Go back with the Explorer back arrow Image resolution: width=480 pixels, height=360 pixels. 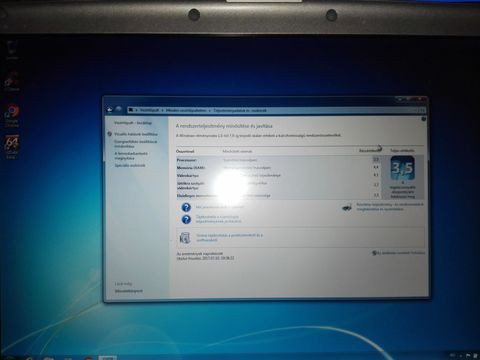click(109, 109)
